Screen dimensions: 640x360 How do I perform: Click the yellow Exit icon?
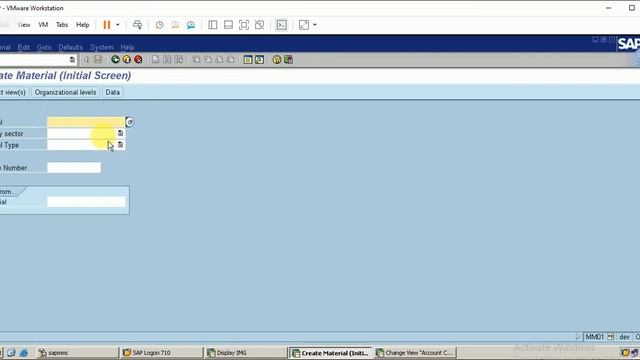pos(127,60)
